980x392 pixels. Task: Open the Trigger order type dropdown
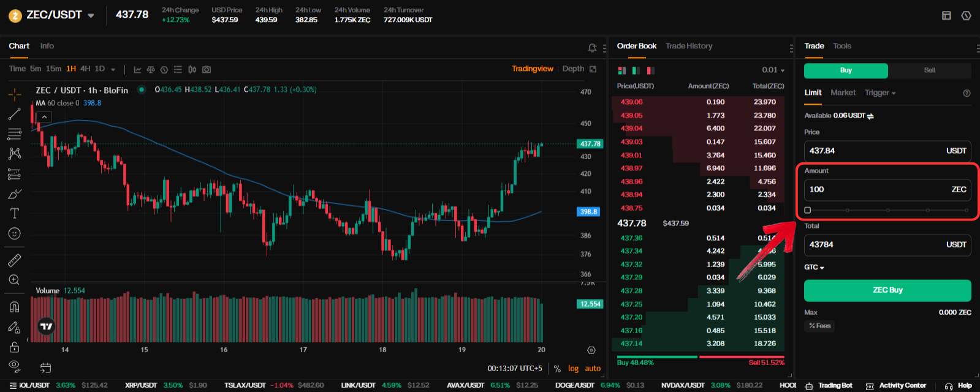(880, 92)
